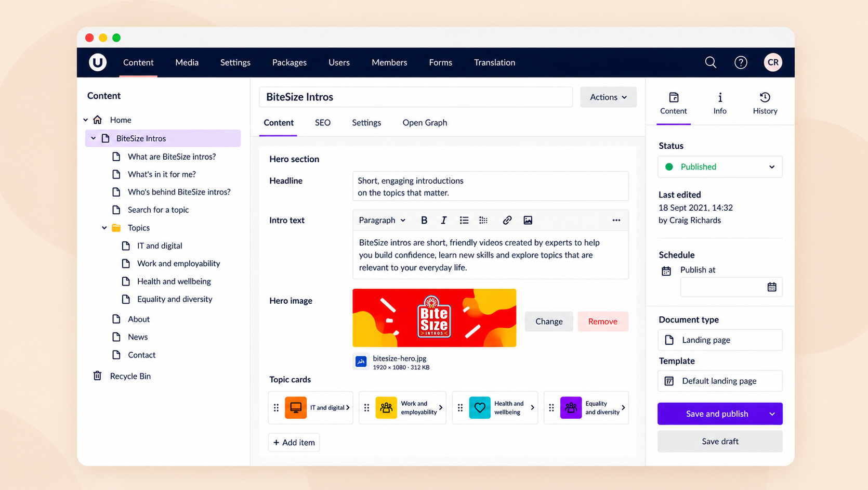Viewport: 868px width, 490px height.
Task: Expand Save and publish options arrow
Action: coord(772,414)
